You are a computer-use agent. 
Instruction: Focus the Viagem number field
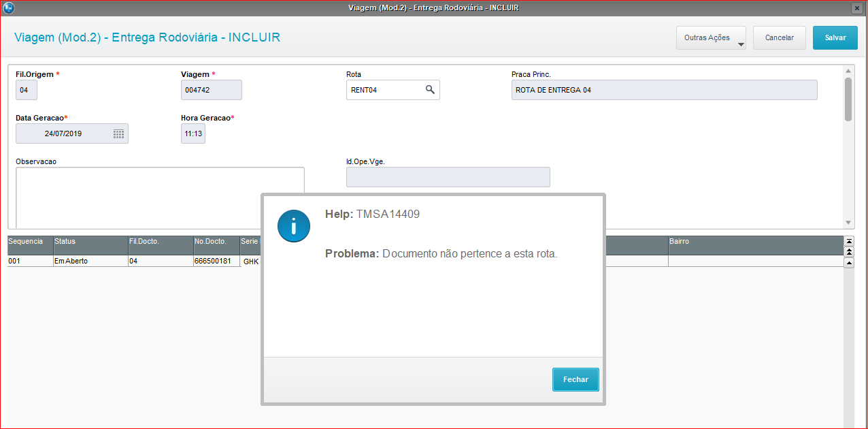click(212, 90)
